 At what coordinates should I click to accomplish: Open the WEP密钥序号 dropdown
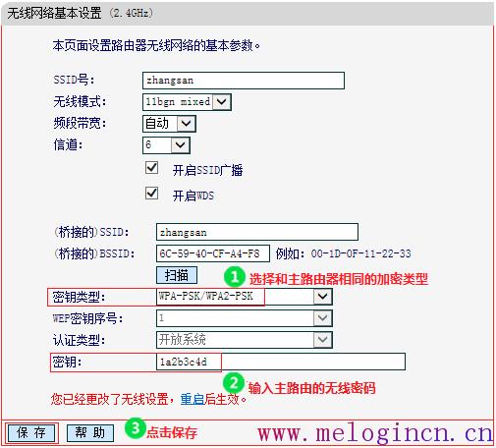coord(245,318)
